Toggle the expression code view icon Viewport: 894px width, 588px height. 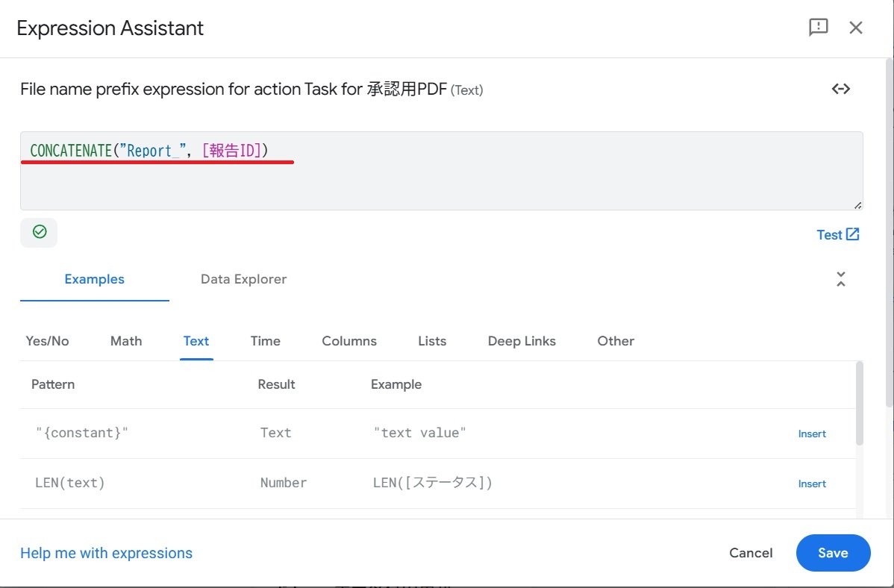[x=841, y=89]
